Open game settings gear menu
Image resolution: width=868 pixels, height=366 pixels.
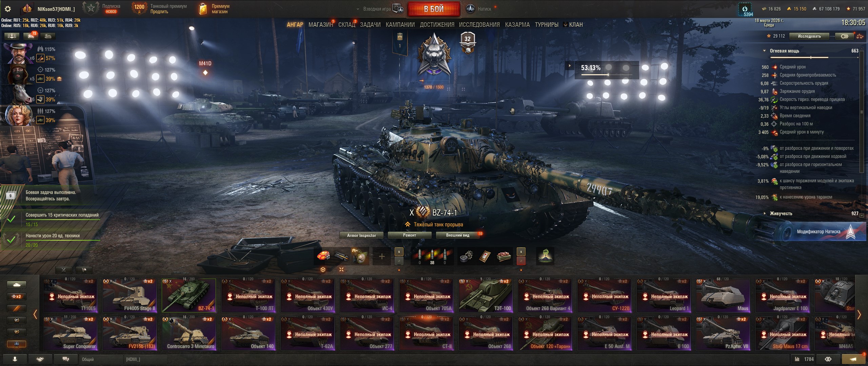tap(8, 9)
